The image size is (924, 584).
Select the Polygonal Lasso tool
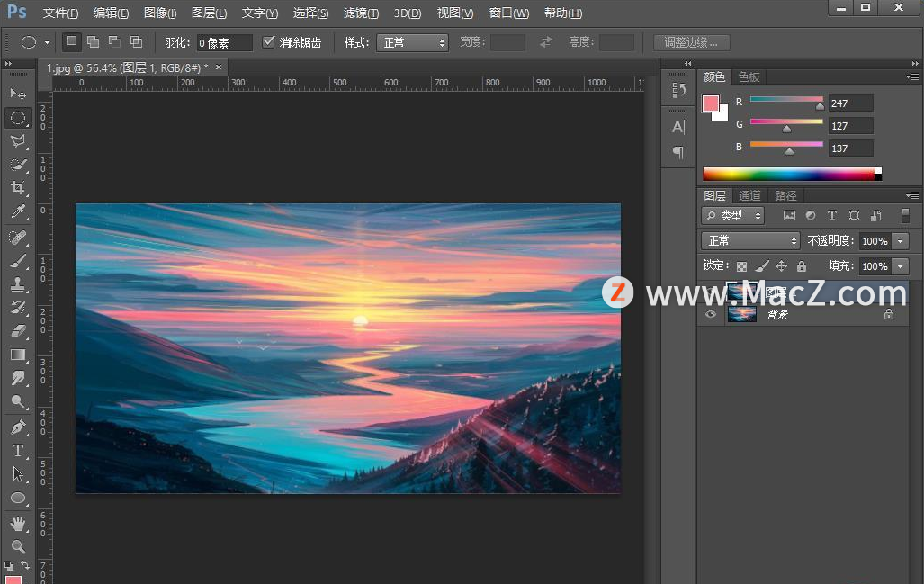18,141
